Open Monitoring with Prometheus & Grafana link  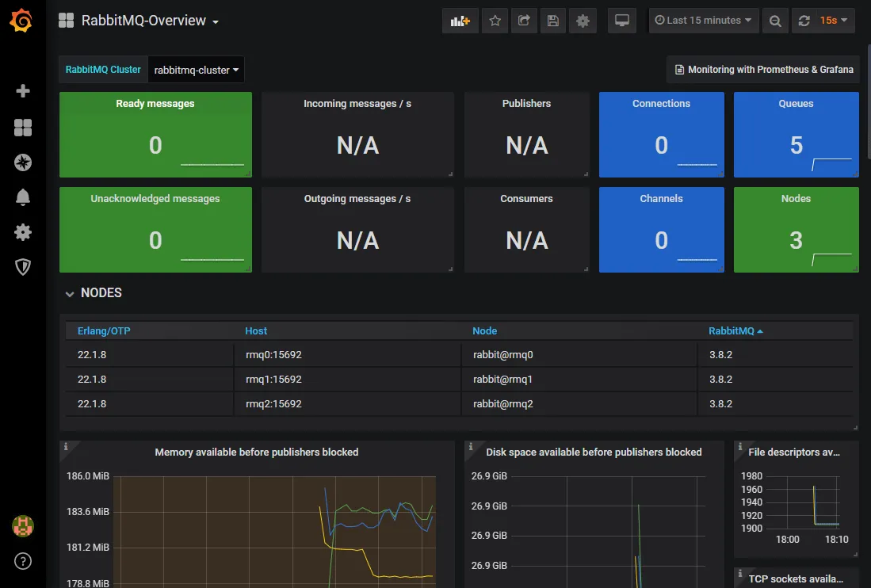(x=763, y=70)
